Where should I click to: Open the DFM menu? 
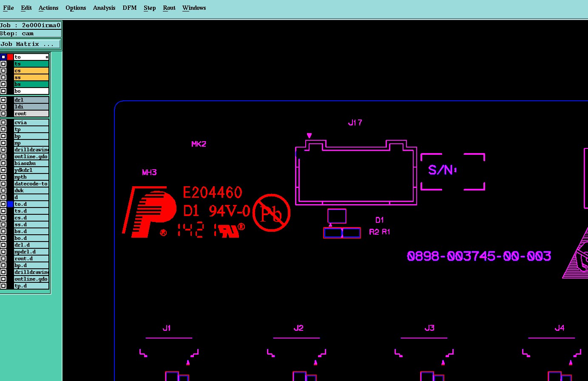coord(130,8)
